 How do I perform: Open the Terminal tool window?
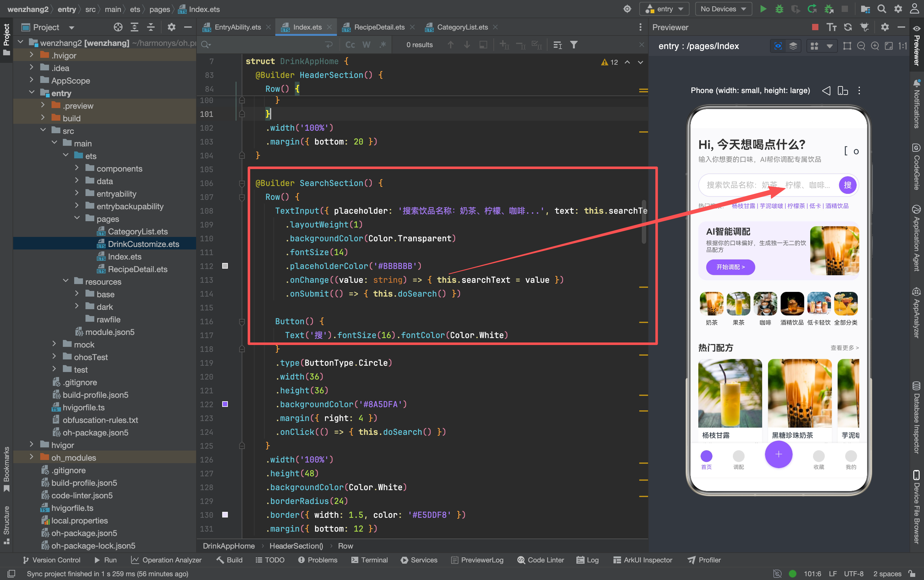point(370,560)
